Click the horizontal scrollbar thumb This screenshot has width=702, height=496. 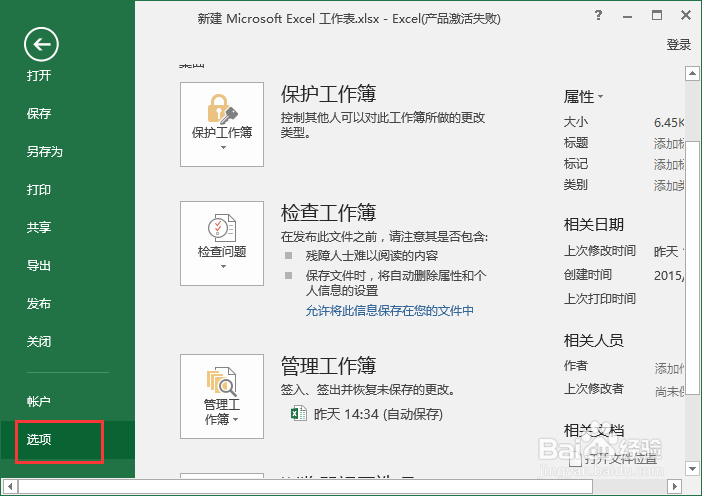[x=305, y=486]
